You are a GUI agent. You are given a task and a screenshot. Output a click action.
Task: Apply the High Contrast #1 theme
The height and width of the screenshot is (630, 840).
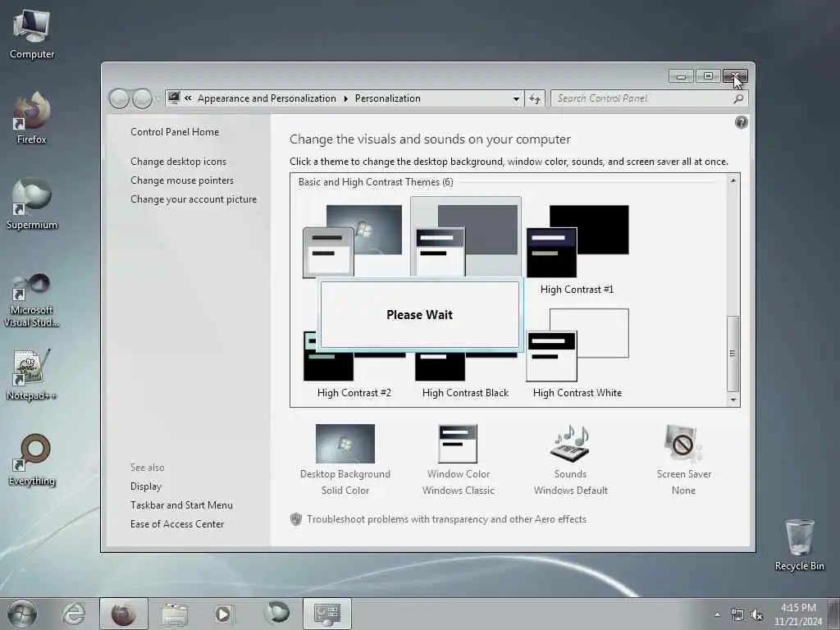click(x=577, y=249)
